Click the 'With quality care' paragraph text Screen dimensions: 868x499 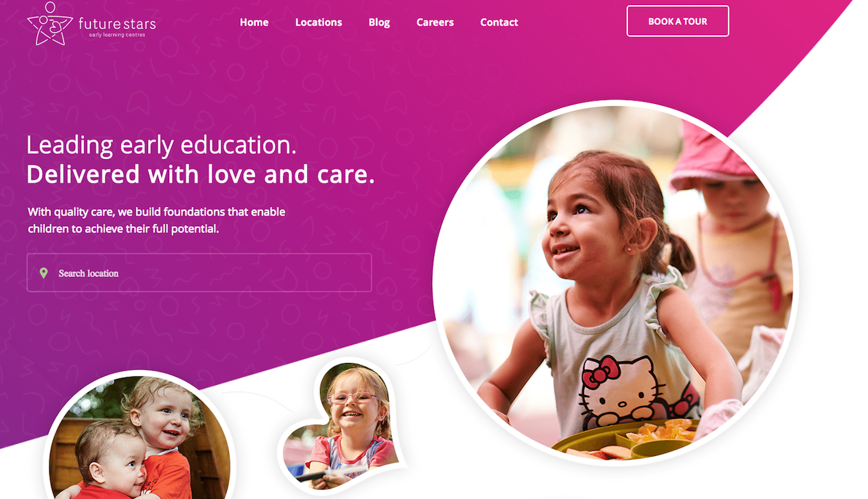(x=157, y=220)
